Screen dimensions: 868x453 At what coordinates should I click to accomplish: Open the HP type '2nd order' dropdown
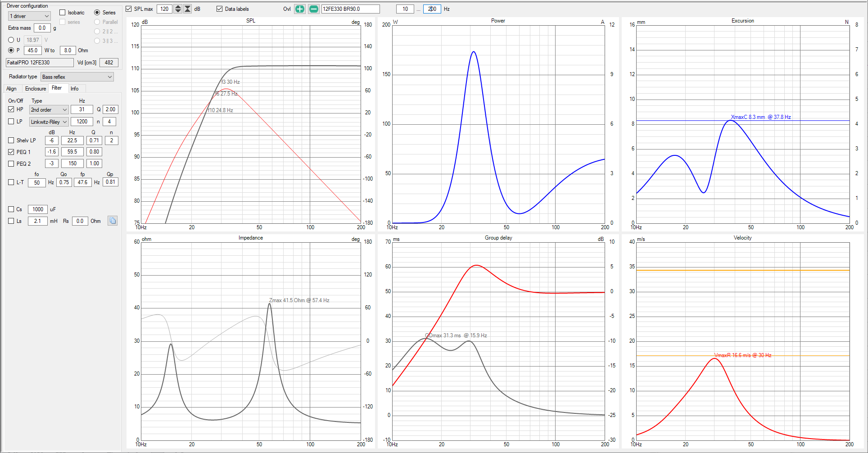click(x=49, y=110)
